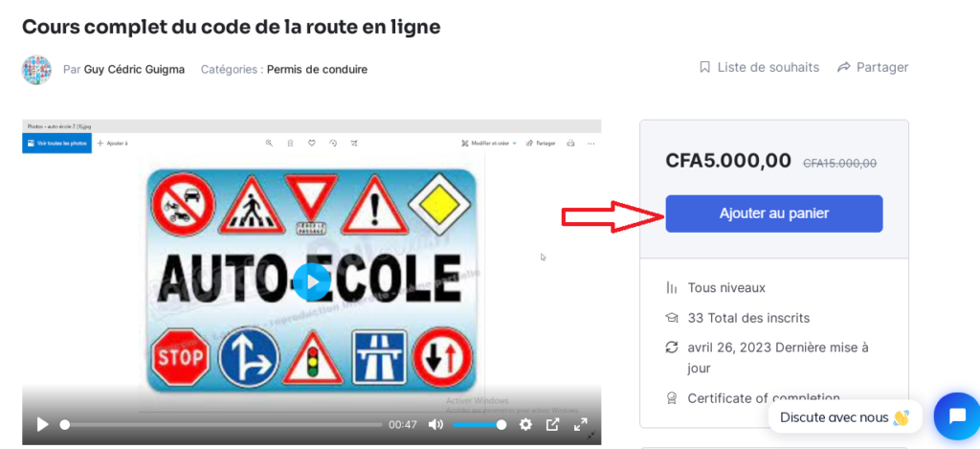980x449 pixels.
Task: Click Voir toutes les photos in the video frame
Action: (x=56, y=144)
